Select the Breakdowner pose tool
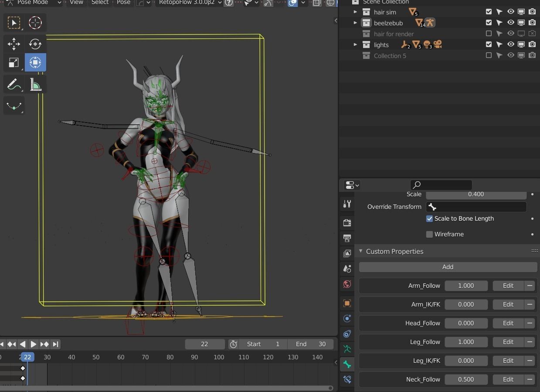540x392 pixels. [14, 106]
